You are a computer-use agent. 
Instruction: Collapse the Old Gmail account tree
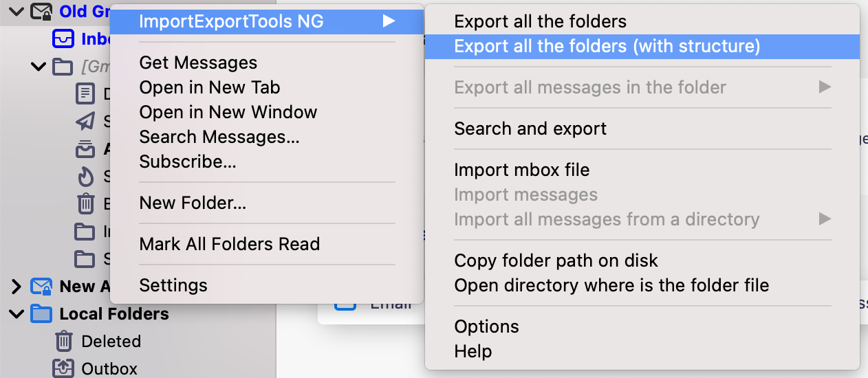[x=17, y=11]
